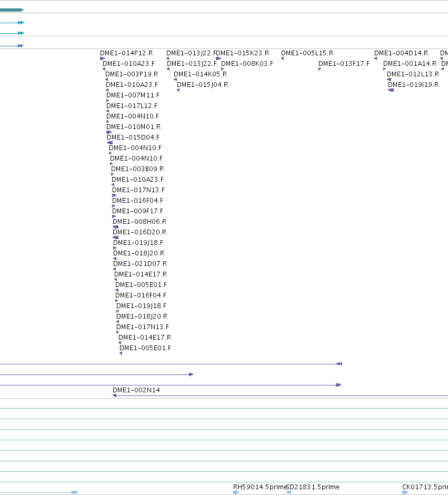Select feature DME1-001A14.R
The height and width of the screenshot is (495, 448).
(410, 64)
